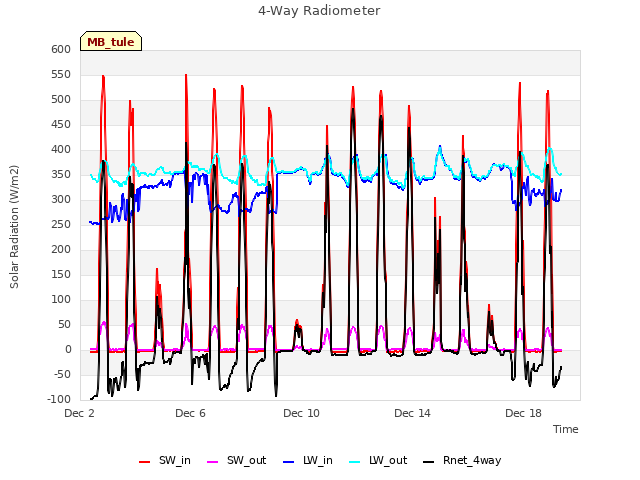The image size is (640, 480).
Task: Click the 200 y-axis tick label
Action: click(61, 249)
